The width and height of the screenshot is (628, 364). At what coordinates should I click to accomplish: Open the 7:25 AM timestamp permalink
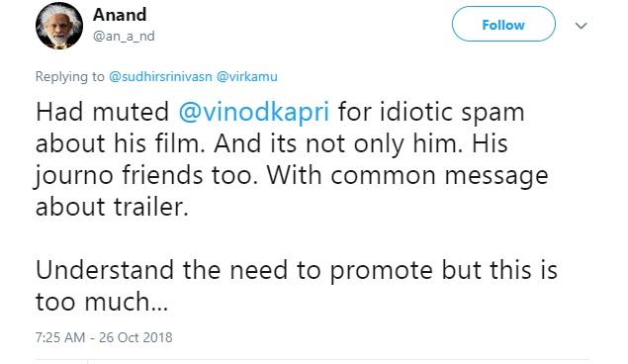[60, 337]
